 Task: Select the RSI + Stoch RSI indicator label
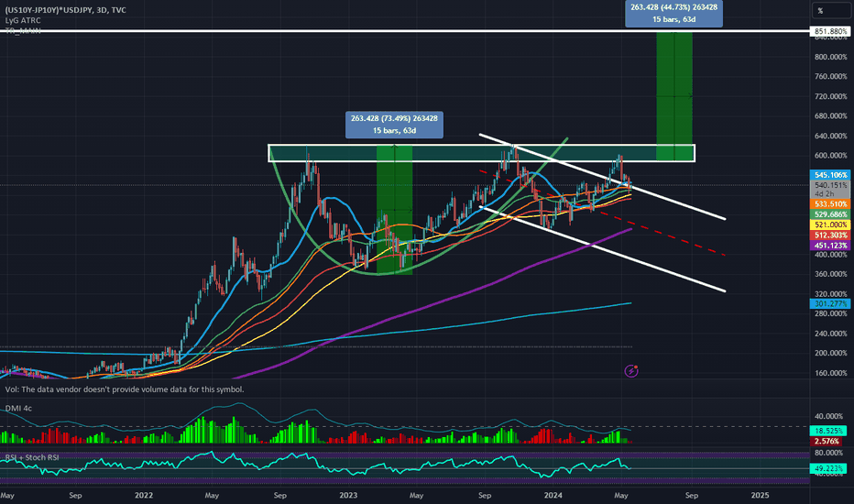(32, 457)
